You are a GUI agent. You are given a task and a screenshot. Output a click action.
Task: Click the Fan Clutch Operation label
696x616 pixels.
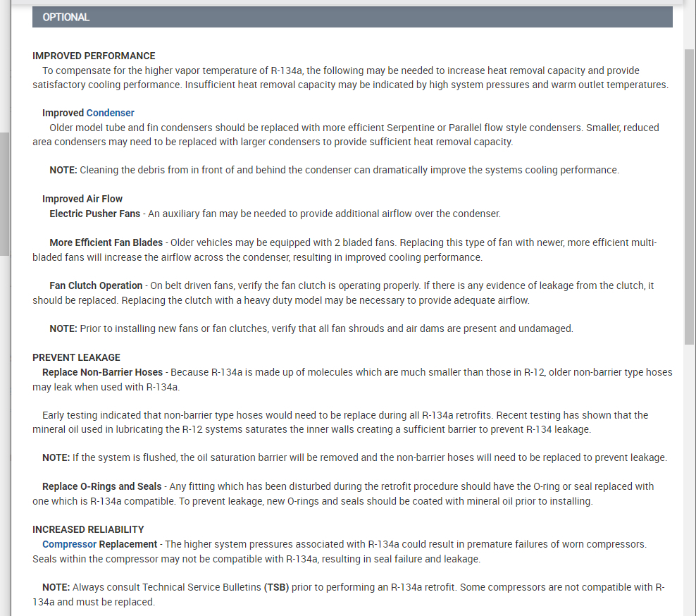coord(96,285)
